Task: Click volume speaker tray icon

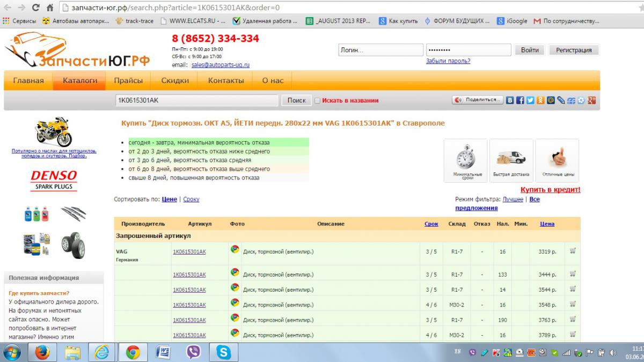Action: pyautogui.click(x=614, y=353)
